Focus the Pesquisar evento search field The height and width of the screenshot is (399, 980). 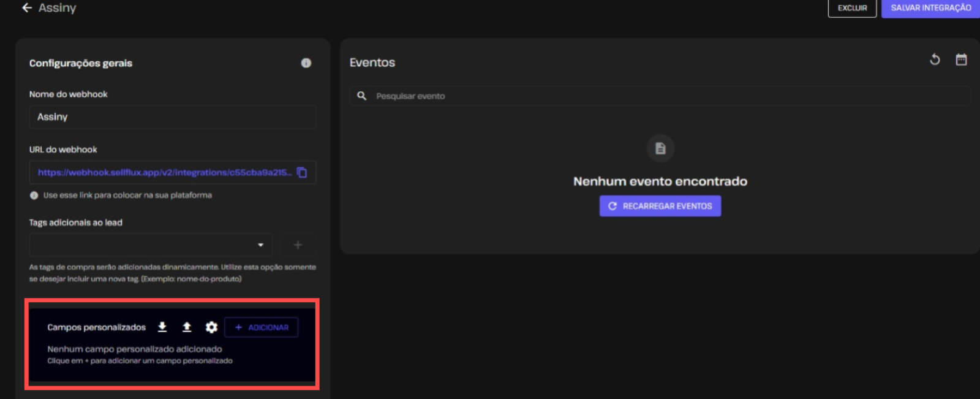pyautogui.click(x=660, y=96)
